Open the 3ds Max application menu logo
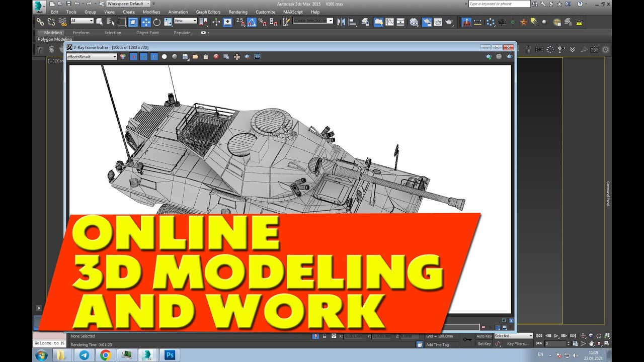644x362 pixels. click(x=39, y=7)
